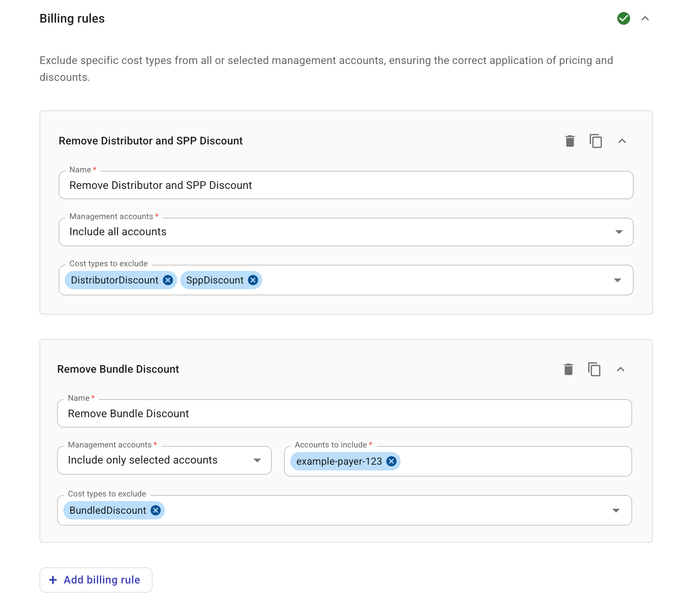The height and width of the screenshot is (603, 700).
Task: Duplicate the Remove Bundle Discount rule
Action: 594,369
